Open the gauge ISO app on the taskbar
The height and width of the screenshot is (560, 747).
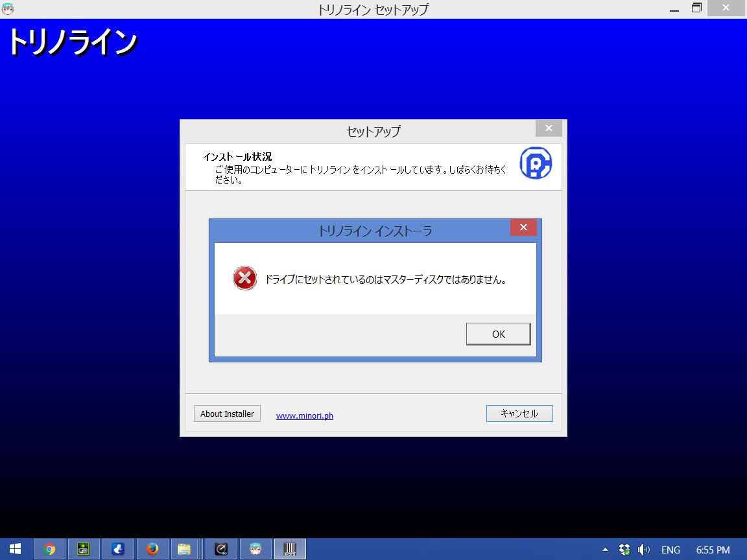[221, 549]
